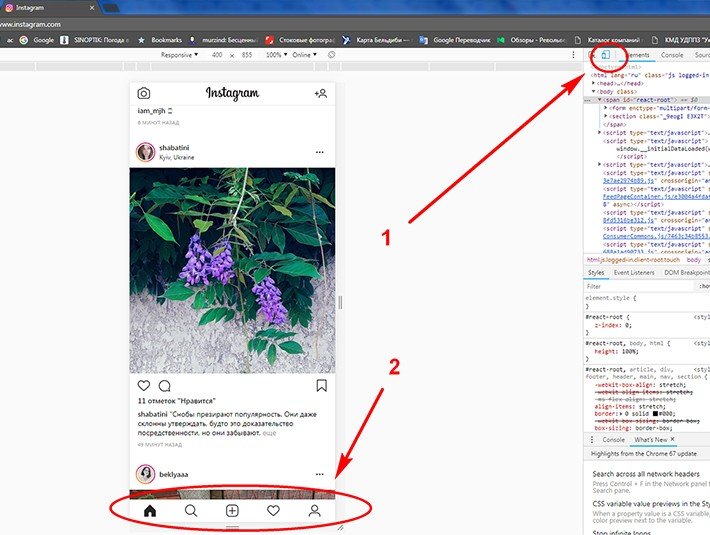
Task: Open the Каталог компаний bookmark
Action: point(608,40)
